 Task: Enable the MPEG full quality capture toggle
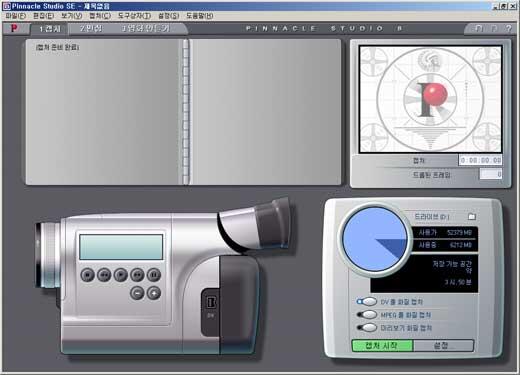click(367, 315)
